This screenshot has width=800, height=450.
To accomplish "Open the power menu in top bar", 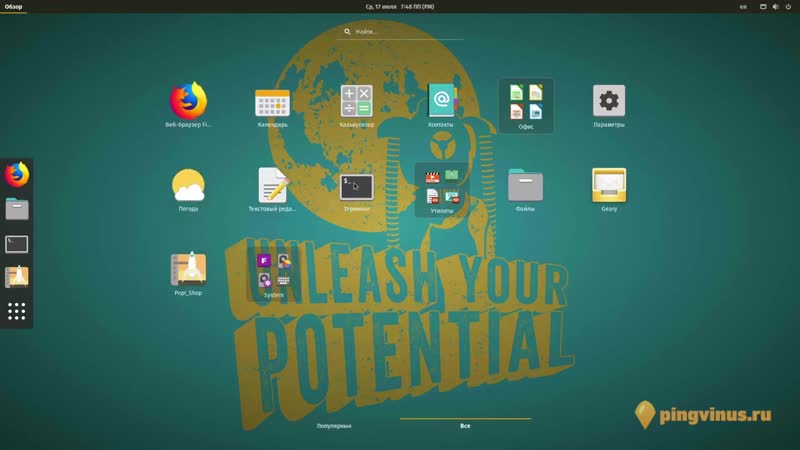I will [x=788, y=7].
